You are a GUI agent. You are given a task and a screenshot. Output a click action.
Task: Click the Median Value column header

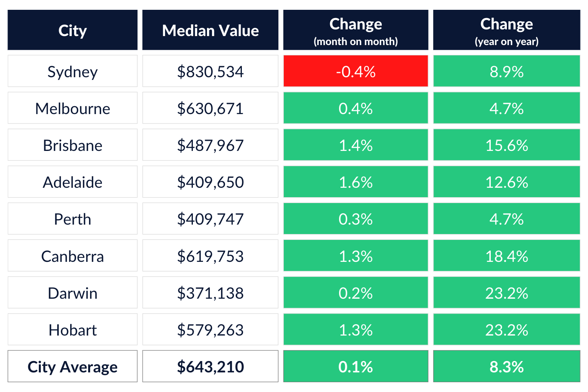(x=210, y=30)
